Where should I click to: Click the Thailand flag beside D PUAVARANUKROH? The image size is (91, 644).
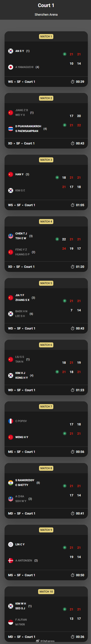click(x=10, y=129)
